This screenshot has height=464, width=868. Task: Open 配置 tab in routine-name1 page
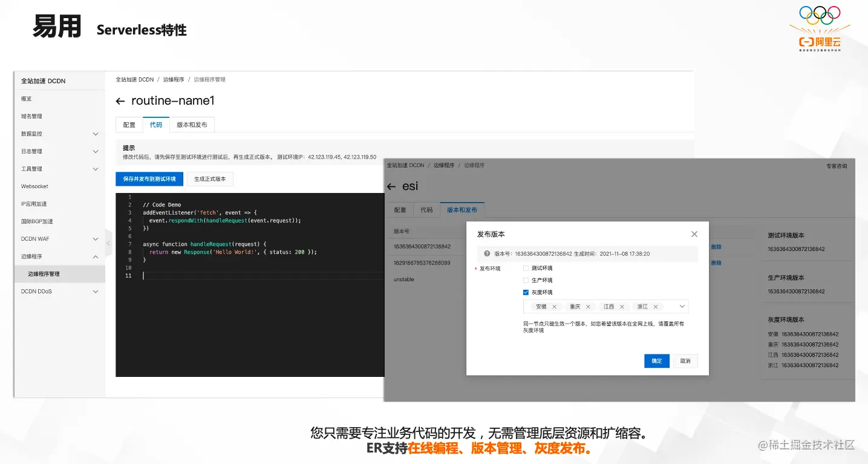coord(129,125)
